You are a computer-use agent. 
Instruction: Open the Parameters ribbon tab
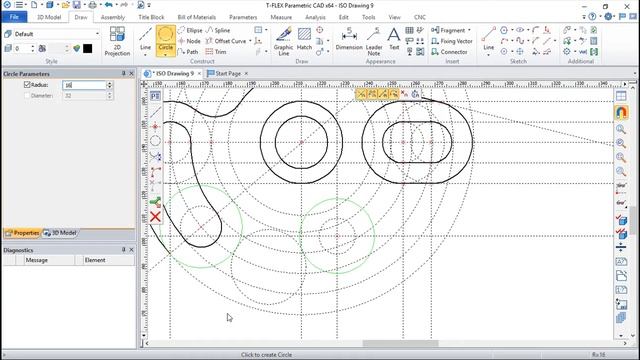243,17
